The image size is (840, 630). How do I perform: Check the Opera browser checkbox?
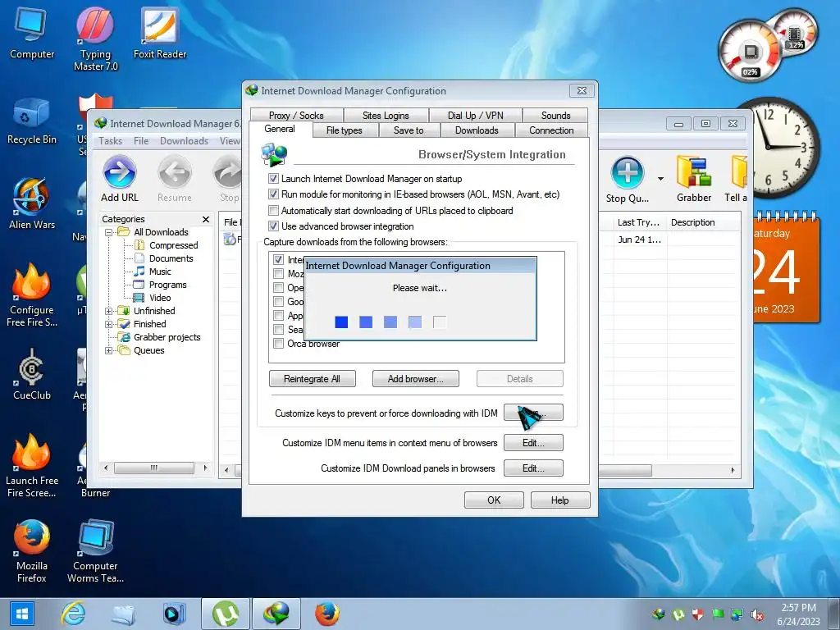(x=279, y=287)
